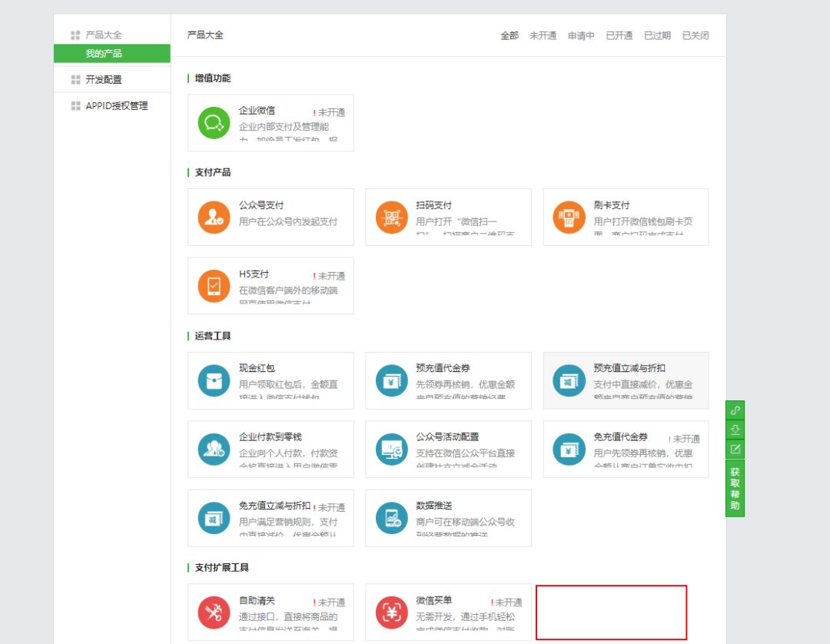Open the 获取帮助 help button
The height and width of the screenshot is (644, 830).
coord(735,489)
